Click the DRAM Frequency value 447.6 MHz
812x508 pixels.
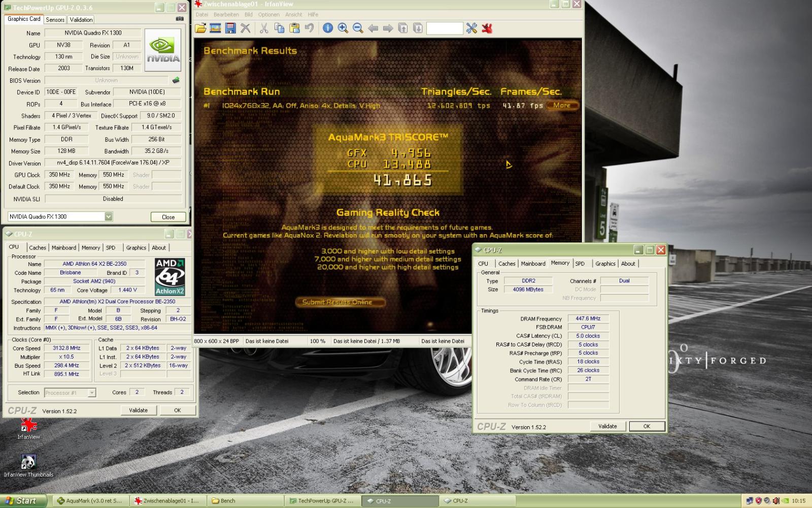pyautogui.click(x=588, y=319)
